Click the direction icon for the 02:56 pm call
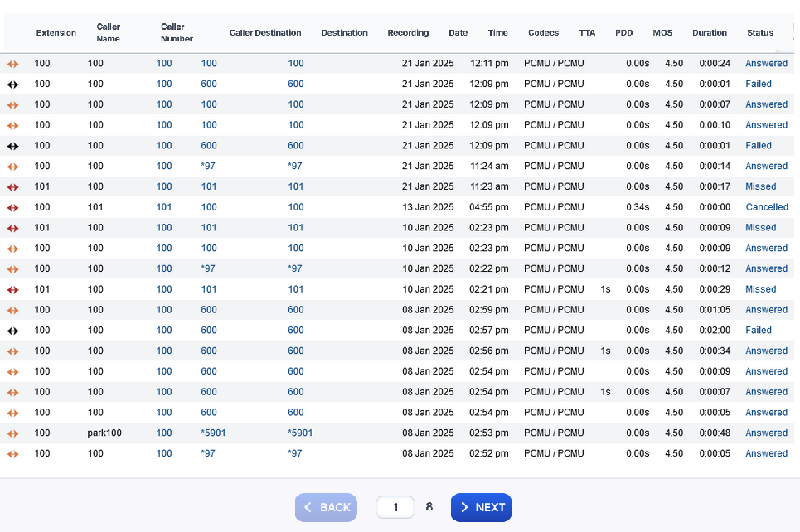The height and width of the screenshot is (532, 800). pos(12,351)
